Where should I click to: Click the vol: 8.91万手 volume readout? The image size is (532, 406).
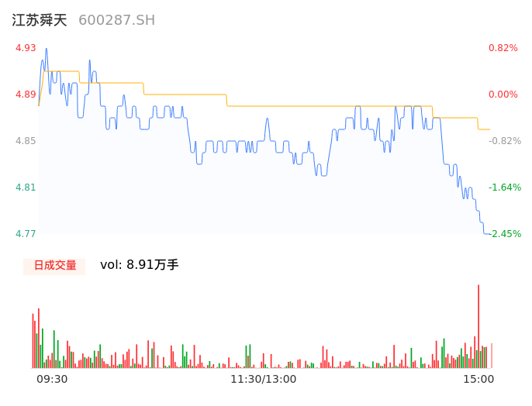[140, 265]
